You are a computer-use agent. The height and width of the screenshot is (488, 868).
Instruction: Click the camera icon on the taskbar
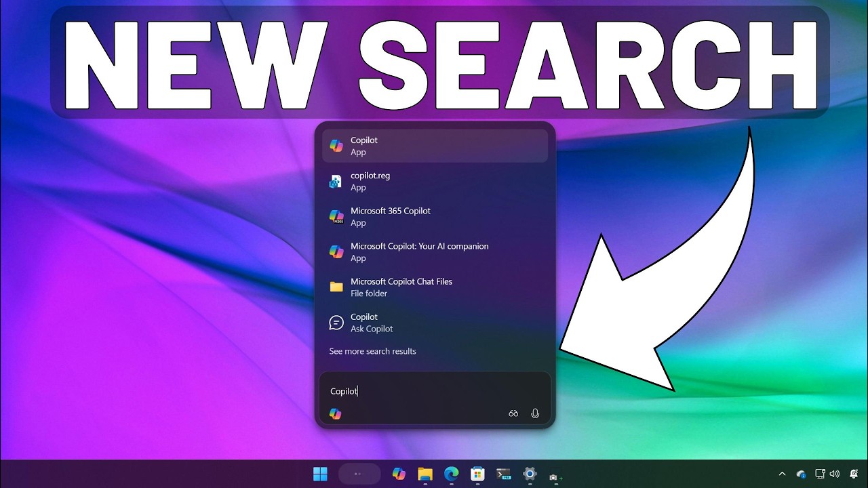point(555,477)
